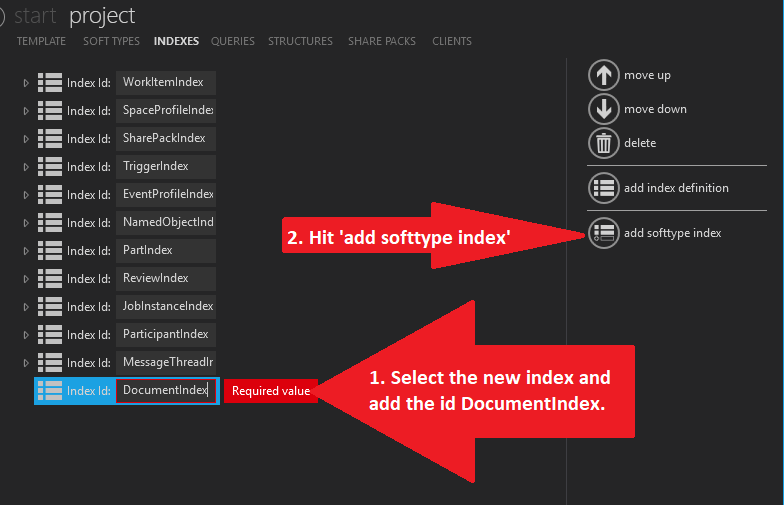The height and width of the screenshot is (505, 784).
Task: Expand the ReviewIndex tree node
Action: point(26,279)
